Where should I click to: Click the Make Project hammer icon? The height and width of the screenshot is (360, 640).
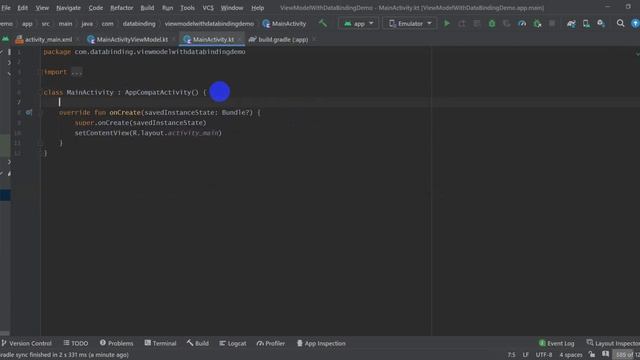click(323, 24)
